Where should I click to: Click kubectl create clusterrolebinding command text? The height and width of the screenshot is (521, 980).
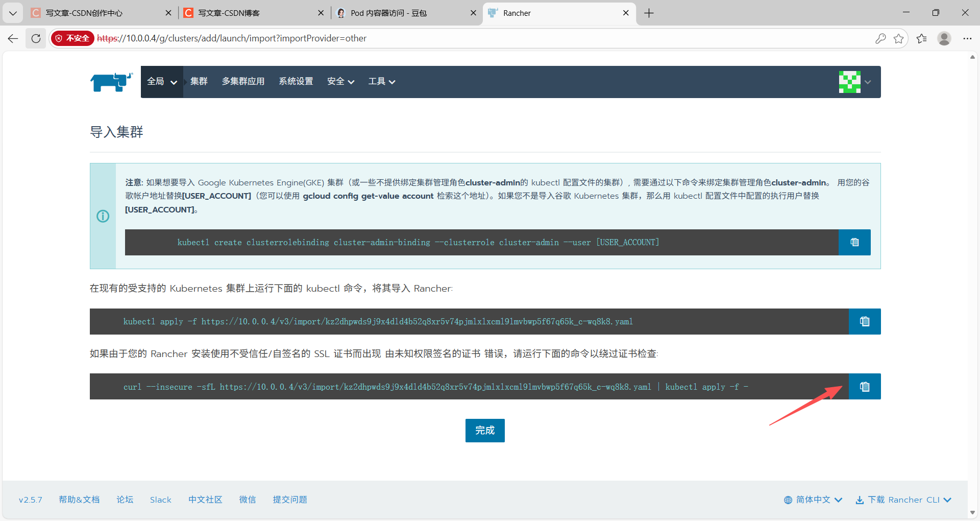(x=418, y=243)
